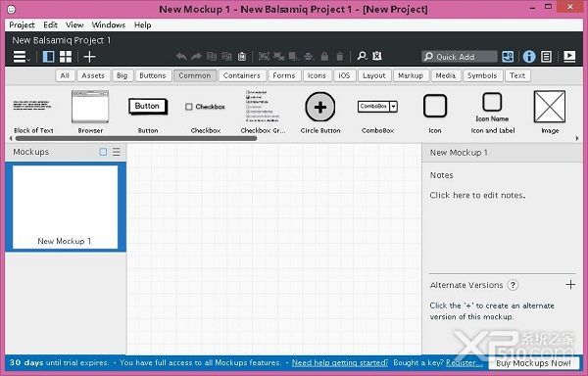Pick the Circle Button control
The image size is (588, 376).
point(320,112)
